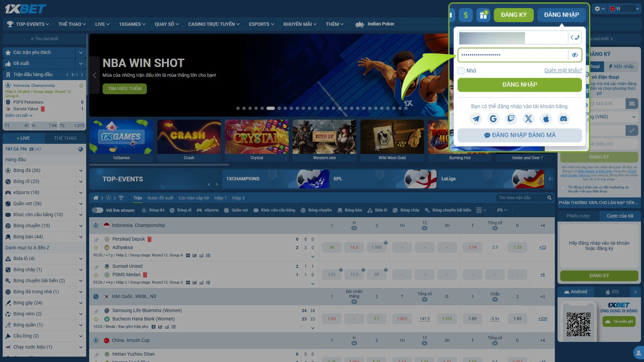The image size is (644, 362).
Task: Expand Quần vợt (26) list
Action: click(x=80, y=204)
